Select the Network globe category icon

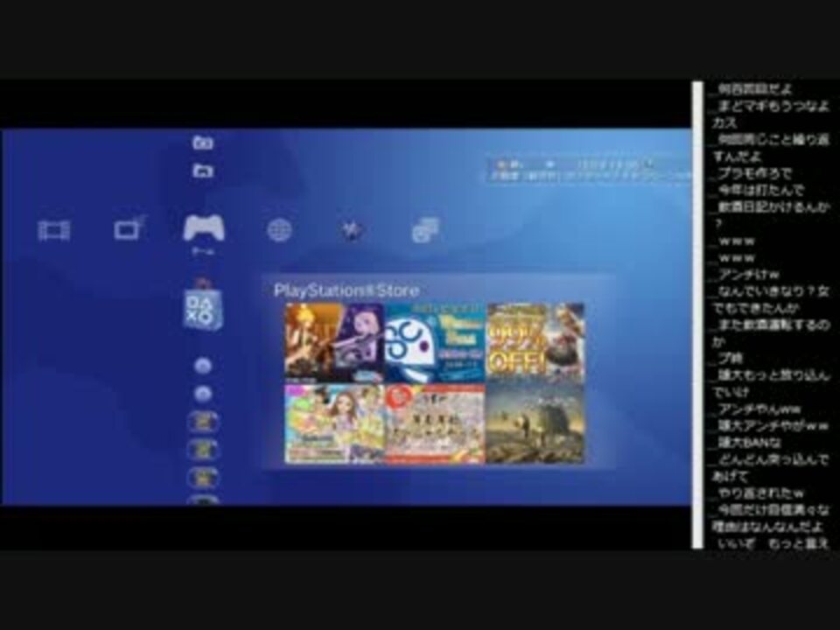(x=279, y=231)
